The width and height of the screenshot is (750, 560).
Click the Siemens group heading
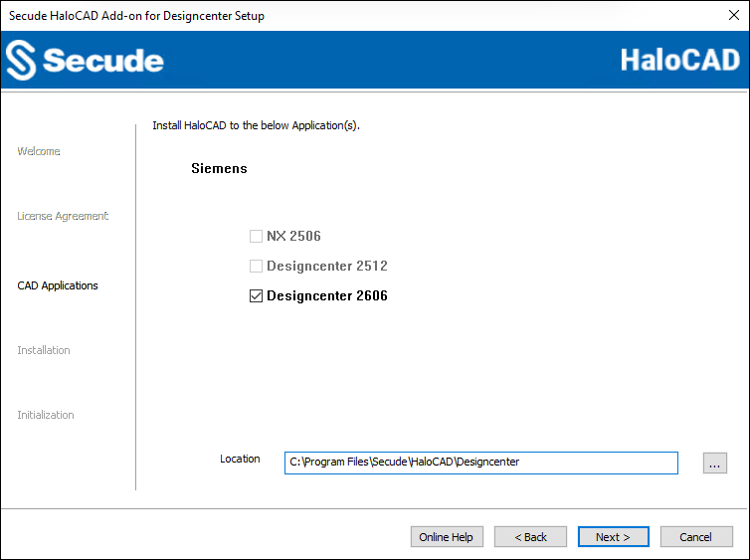pos(219,168)
